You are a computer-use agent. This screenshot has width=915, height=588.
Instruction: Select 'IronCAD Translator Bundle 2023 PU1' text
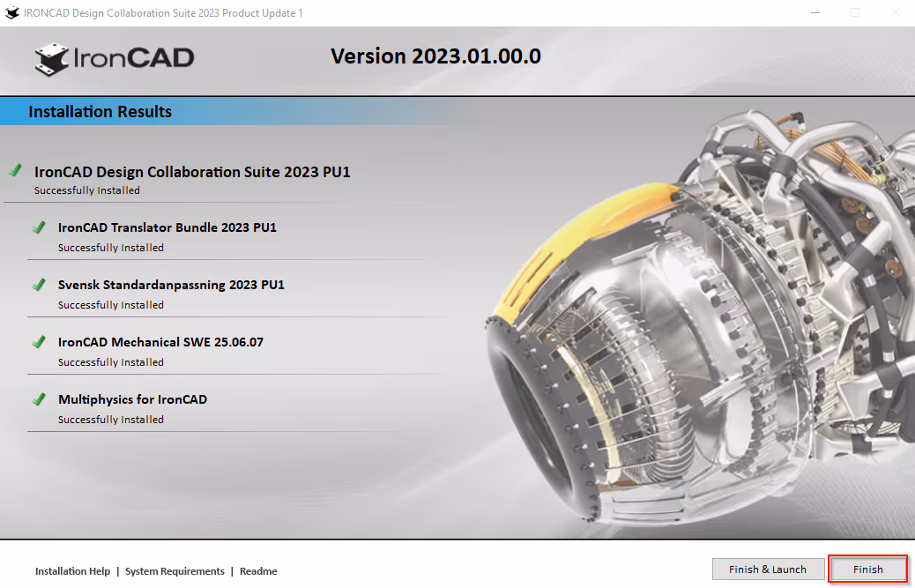(167, 227)
